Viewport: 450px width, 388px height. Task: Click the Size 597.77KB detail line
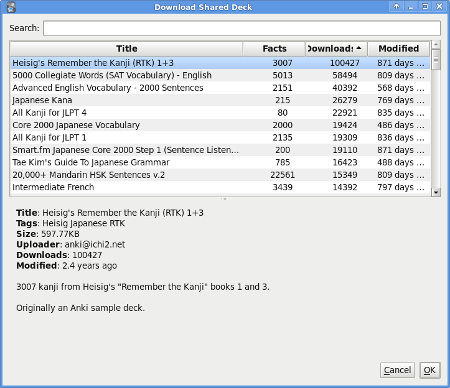pos(48,234)
